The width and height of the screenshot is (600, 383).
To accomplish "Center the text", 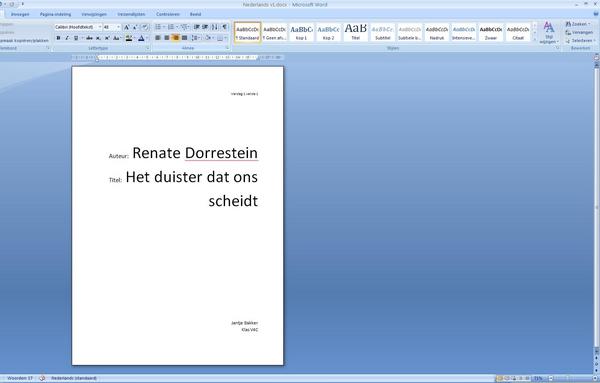I will pos(166,38).
